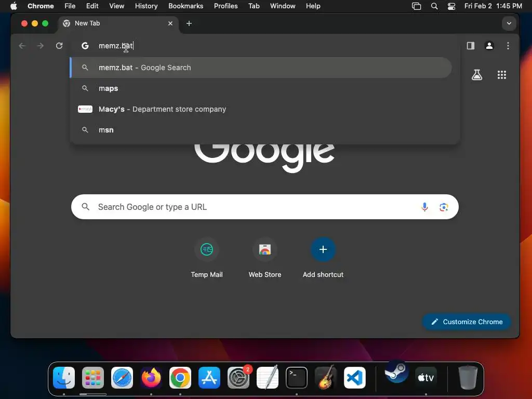532x399 pixels.
Task: Click Customize Chrome button
Action: tap(467, 322)
